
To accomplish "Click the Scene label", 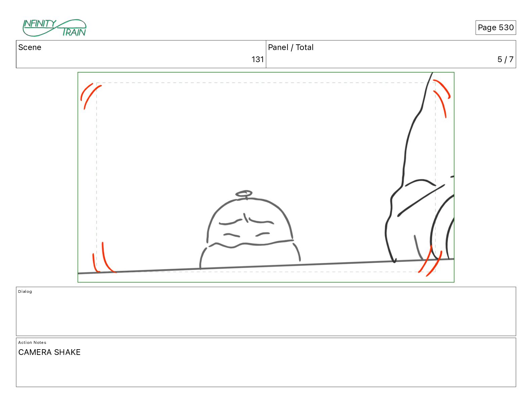I will pyautogui.click(x=30, y=47).
